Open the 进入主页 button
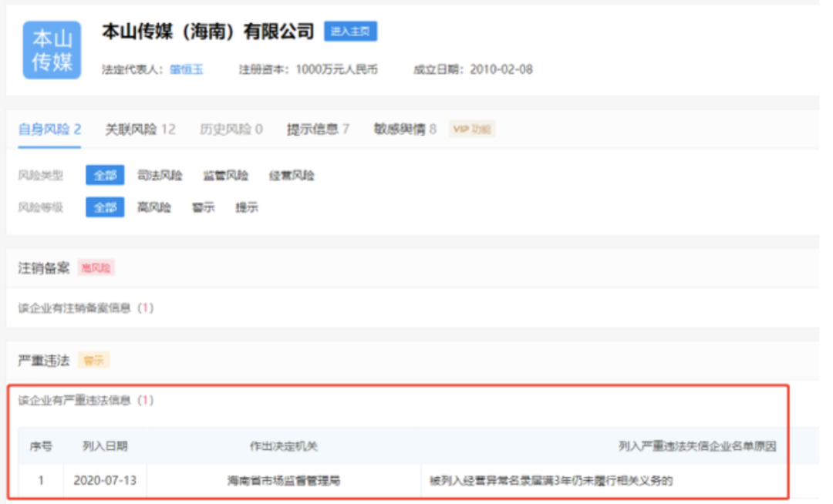 (351, 32)
